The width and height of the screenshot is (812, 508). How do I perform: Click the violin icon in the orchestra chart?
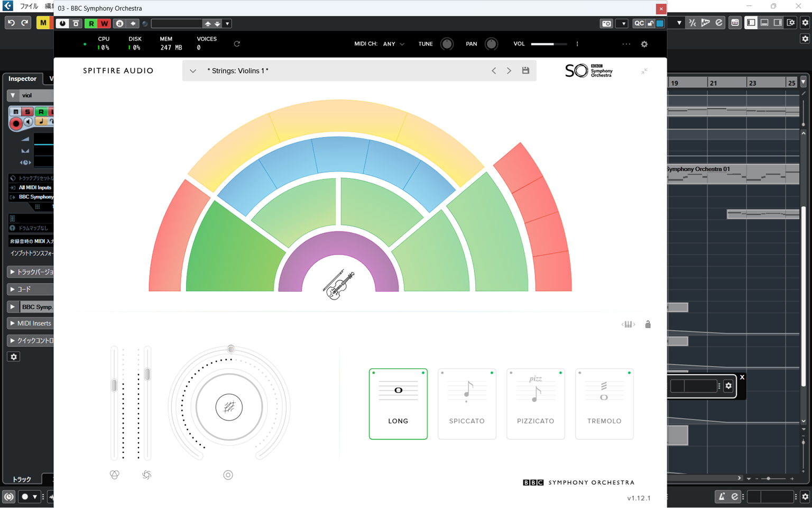click(338, 285)
